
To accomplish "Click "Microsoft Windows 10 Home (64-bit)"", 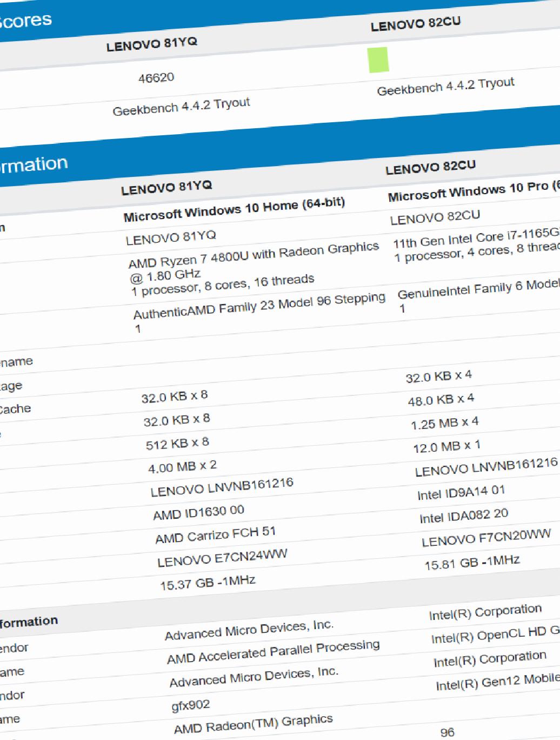I will (x=234, y=209).
